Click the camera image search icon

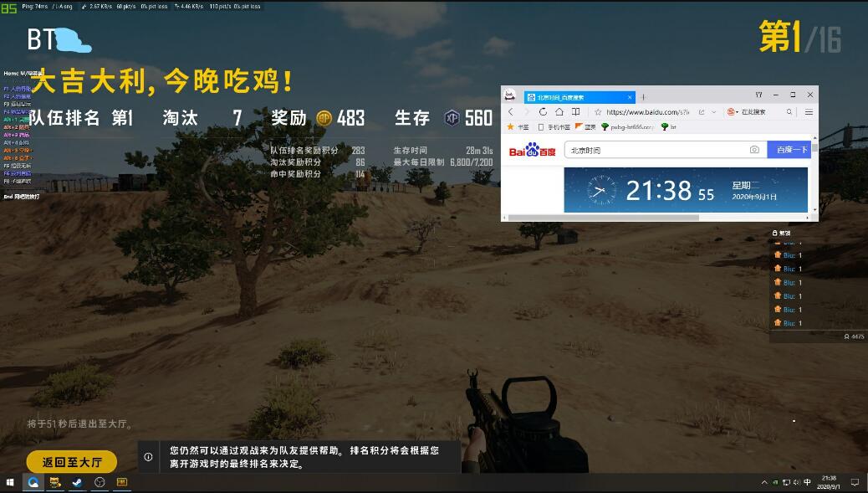tap(754, 150)
